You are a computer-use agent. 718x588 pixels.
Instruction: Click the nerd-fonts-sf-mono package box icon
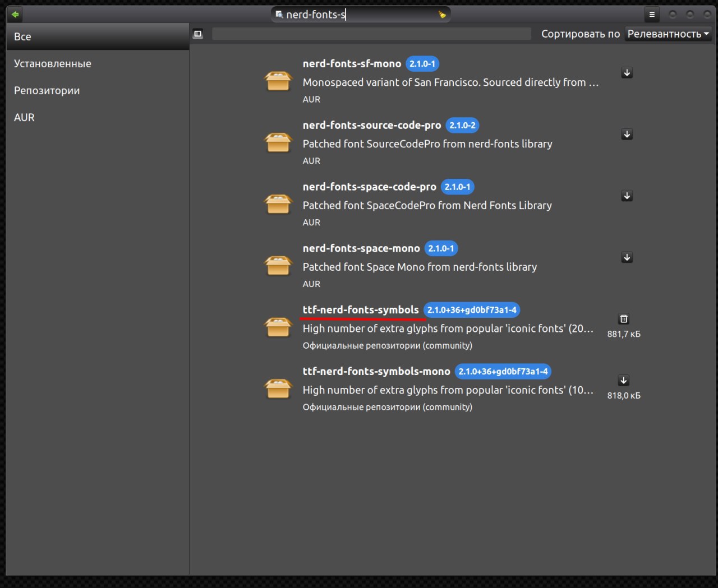pos(278,81)
